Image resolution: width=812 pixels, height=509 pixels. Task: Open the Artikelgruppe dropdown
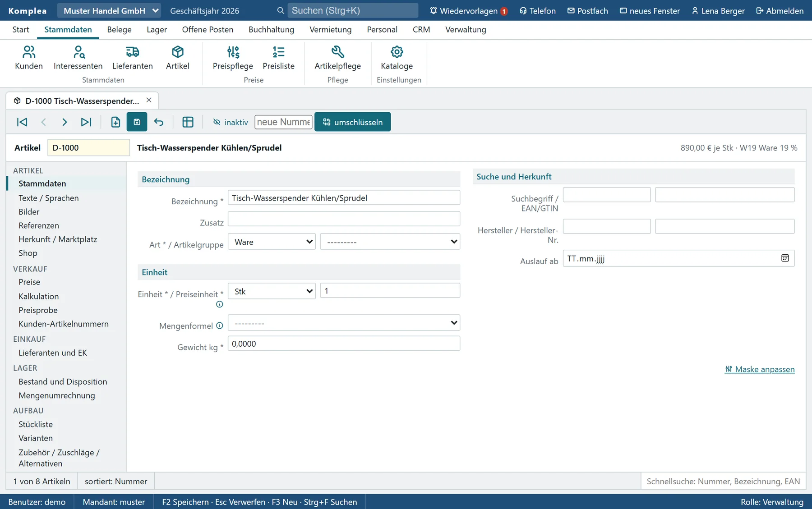click(x=390, y=242)
